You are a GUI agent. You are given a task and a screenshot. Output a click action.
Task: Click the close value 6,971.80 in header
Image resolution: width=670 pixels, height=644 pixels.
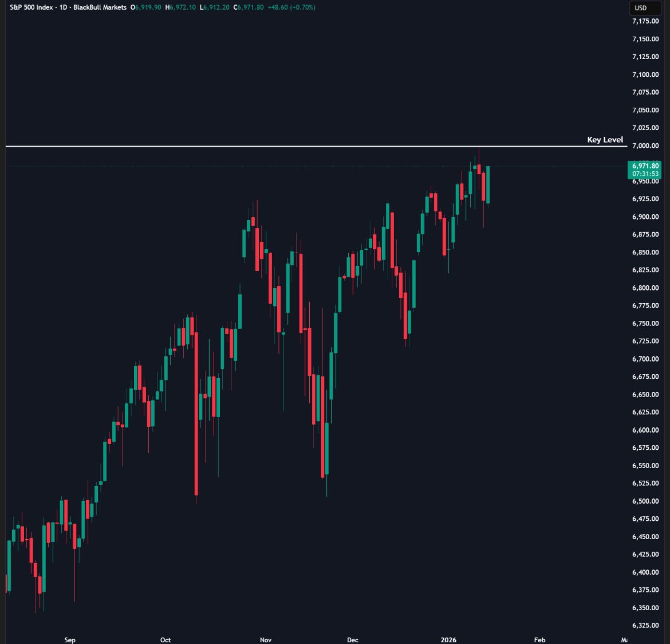250,7
